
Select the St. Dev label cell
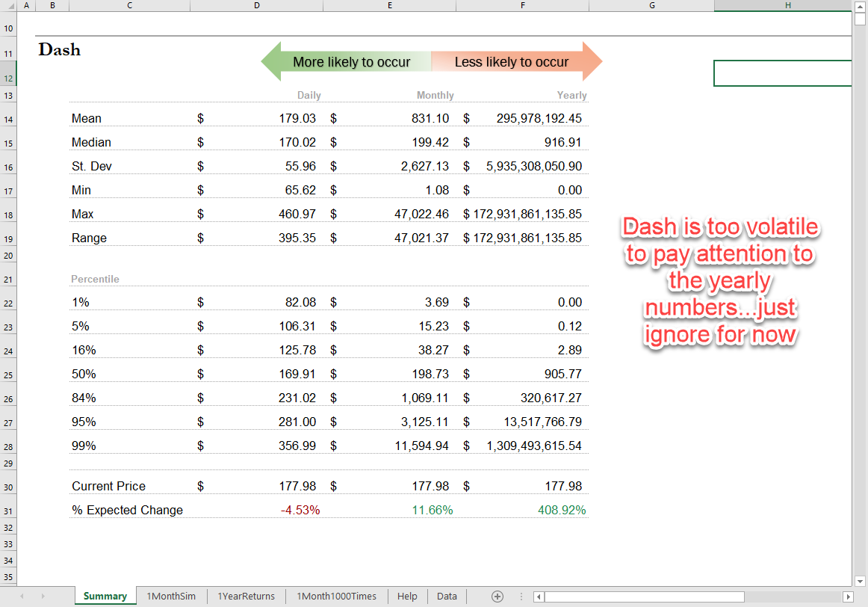(x=92, y=166)
